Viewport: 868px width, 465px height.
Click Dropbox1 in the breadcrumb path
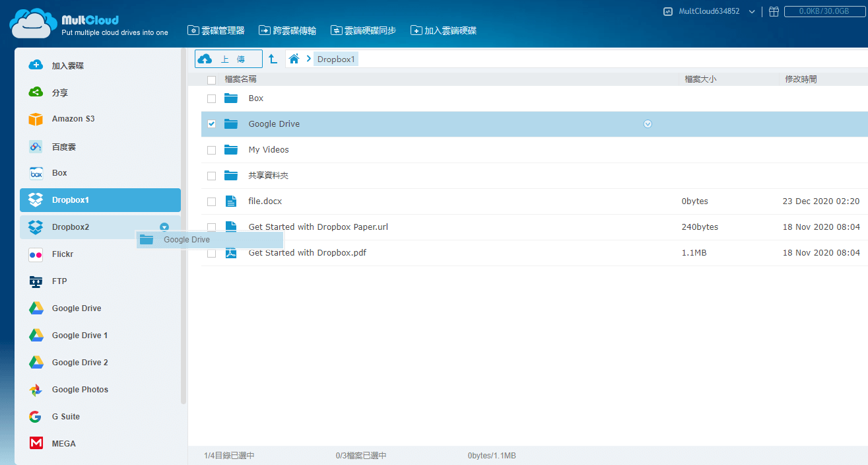(x=336, y=59)
